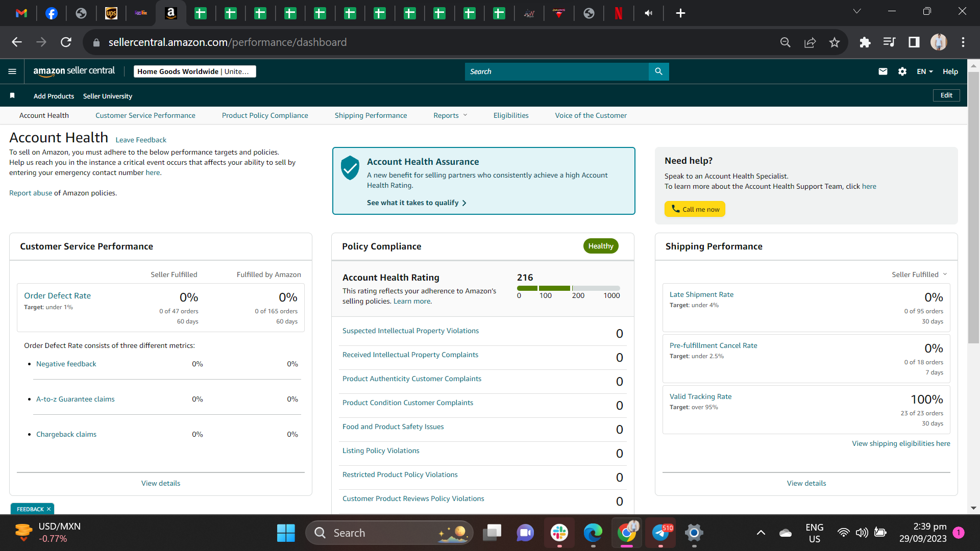Open the Leave Feedback link
The width and height of the screenshot is (980, 551).
click(x=141, y=140)
